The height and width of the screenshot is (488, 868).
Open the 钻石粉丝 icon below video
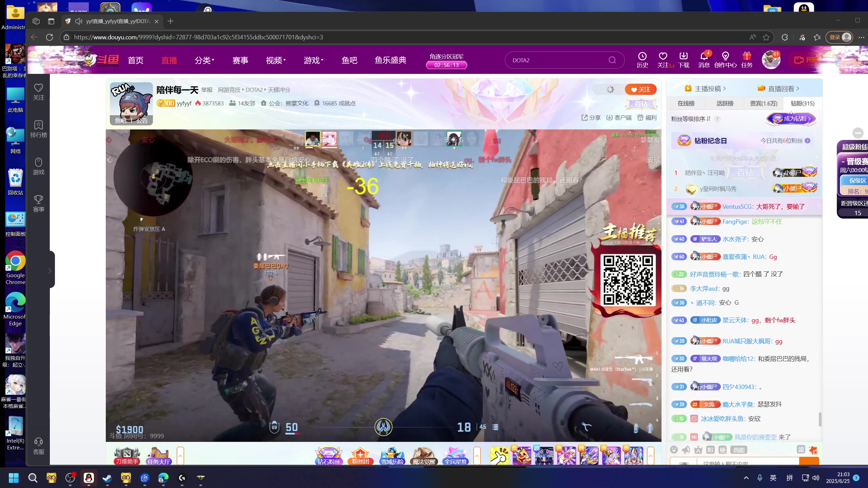point(328,455)
